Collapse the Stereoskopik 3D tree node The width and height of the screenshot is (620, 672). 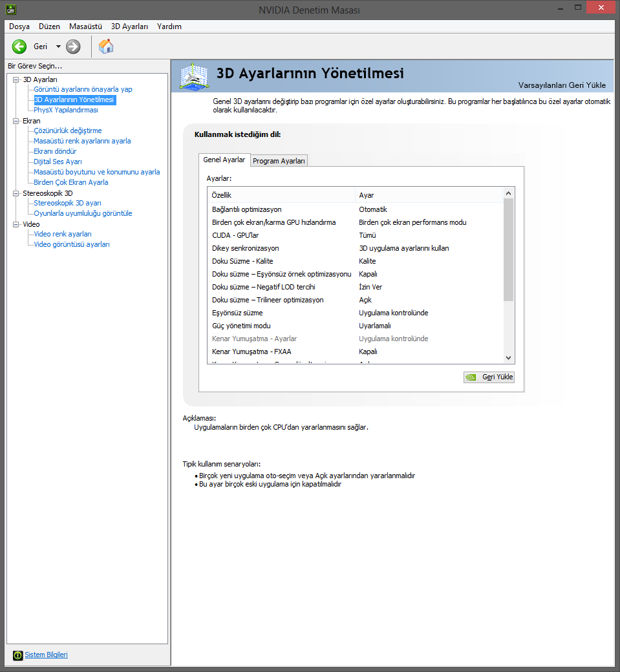(x=16, y=193)
